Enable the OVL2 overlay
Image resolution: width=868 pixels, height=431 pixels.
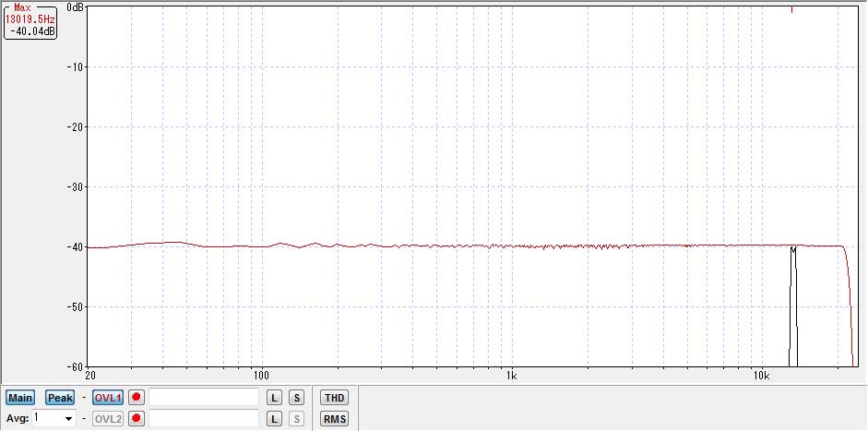(108, 419)
